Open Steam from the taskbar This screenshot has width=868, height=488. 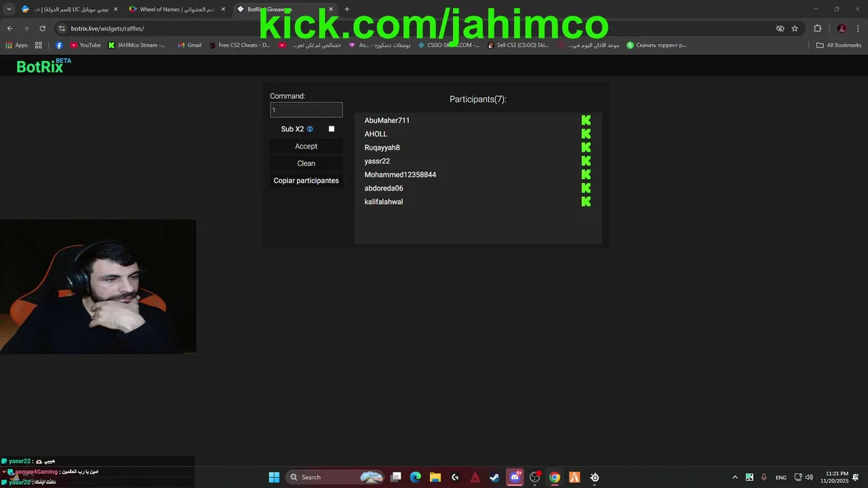[x=495, y=477]
